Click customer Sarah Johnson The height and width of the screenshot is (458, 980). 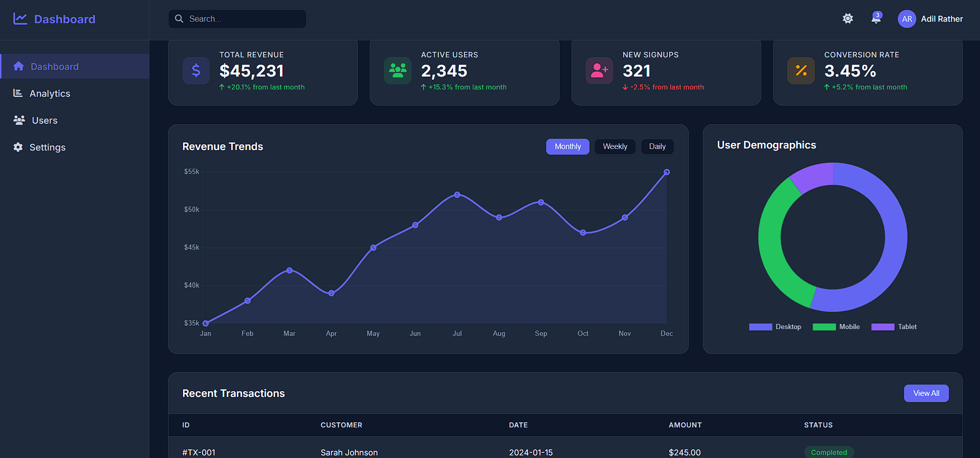coord(349,452)
